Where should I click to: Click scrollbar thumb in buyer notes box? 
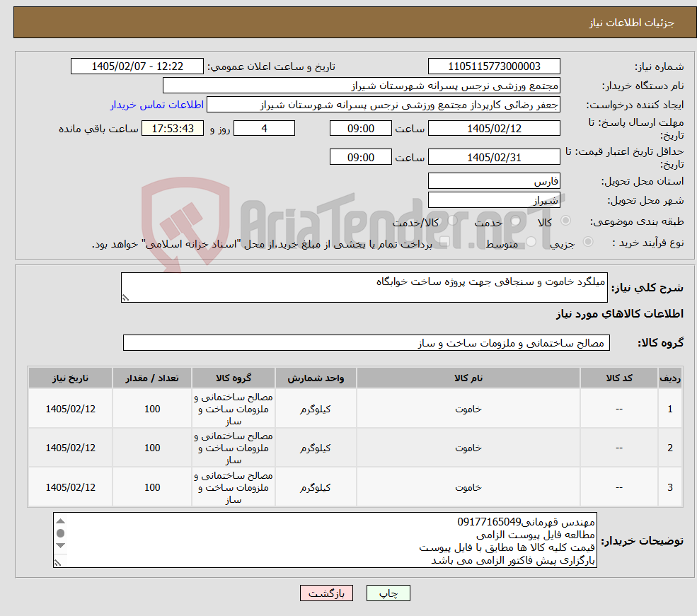(61, 533)
